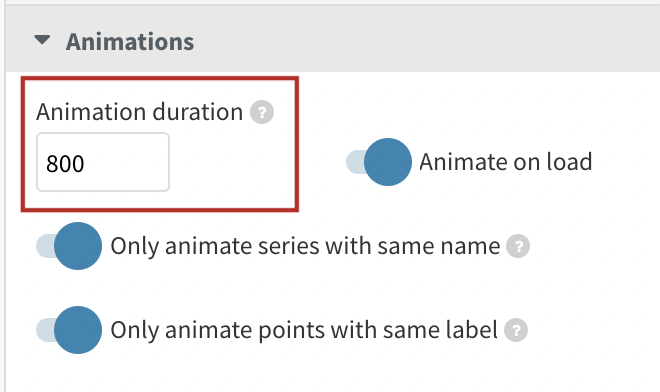Click the Animate on load label

point(506,162)
